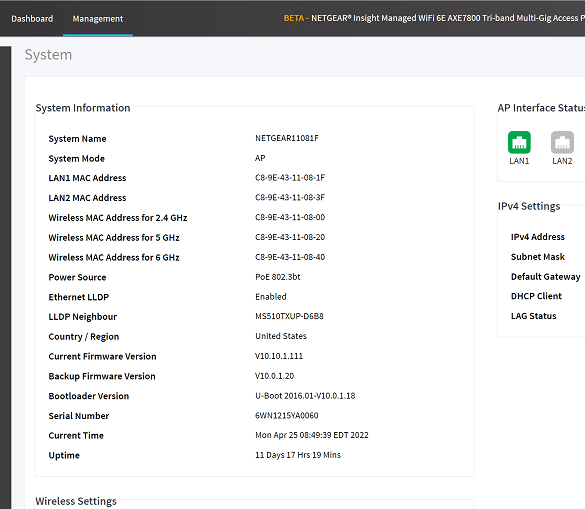Switch to the Management tab
This screenshot has height=509, width=585.
98,19
